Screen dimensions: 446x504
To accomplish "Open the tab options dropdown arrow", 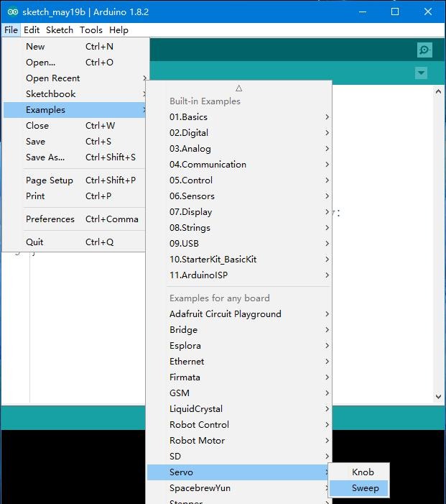I will [x=421, y=73].
